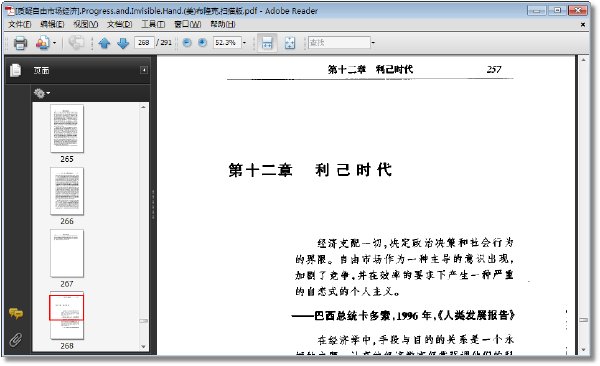Click the grayed-out hand/comment tool icon
Screen dimensions: 600x366
coord(76,43)
